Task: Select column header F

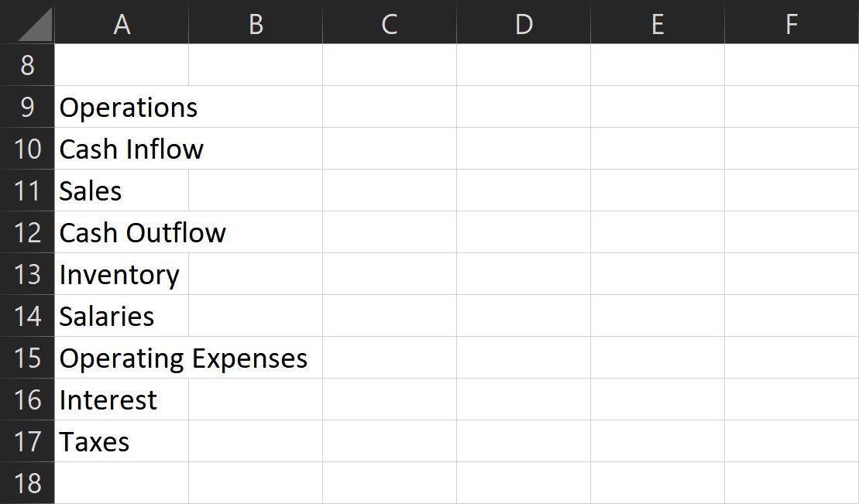Action: [x=792, y=23]
